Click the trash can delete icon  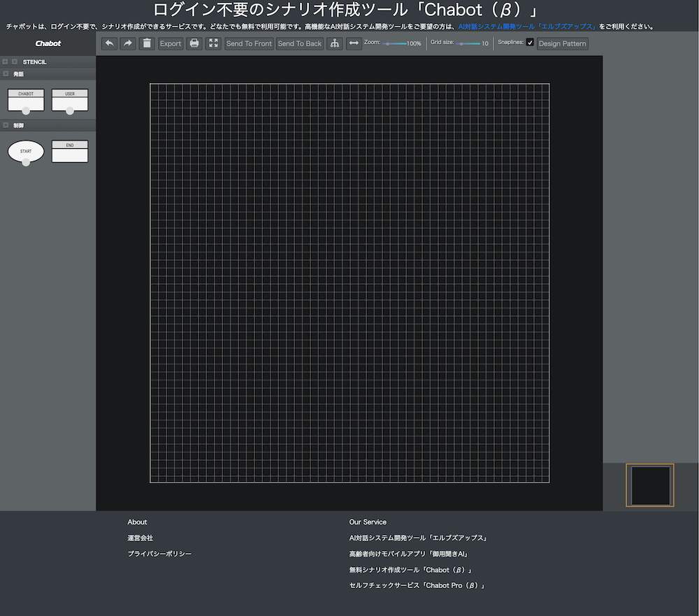[x=147, y=43]
